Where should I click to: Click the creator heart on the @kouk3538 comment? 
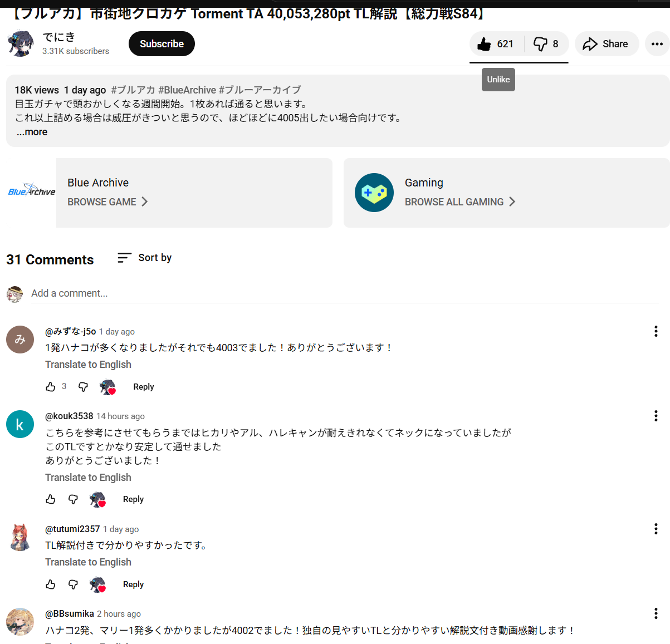[x=97, y=500]
